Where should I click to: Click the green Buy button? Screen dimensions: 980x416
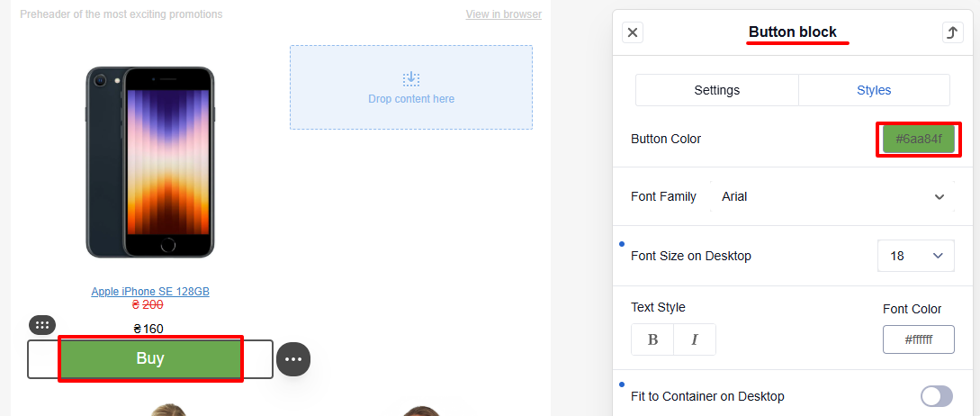pyautogui.click(x=150, y=358)
